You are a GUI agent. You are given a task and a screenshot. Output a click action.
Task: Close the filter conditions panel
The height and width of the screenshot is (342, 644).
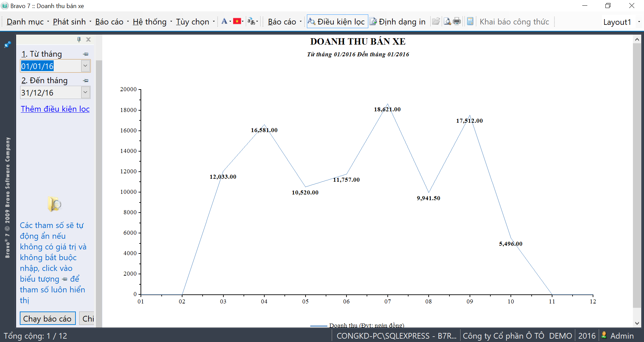click(x=88, y=40)
